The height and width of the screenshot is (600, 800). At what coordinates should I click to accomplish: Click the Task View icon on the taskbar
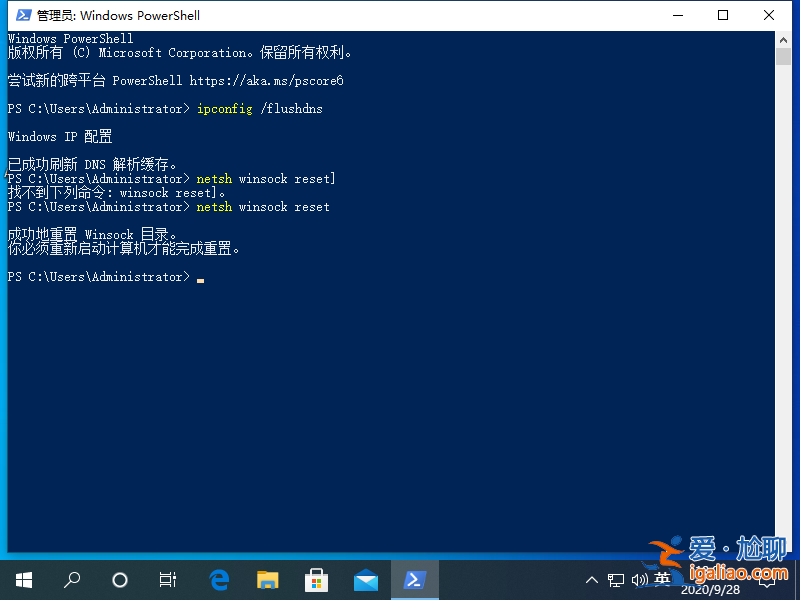tap(167, 579)
